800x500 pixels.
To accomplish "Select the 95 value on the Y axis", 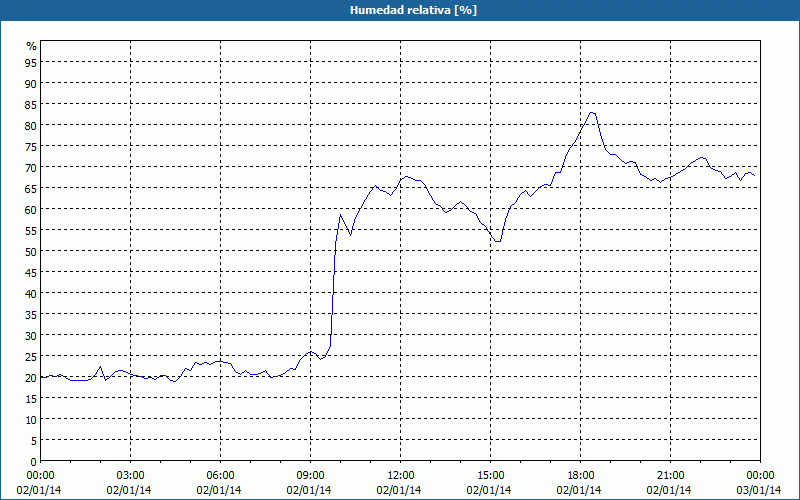I will click(x=31, y=62).
